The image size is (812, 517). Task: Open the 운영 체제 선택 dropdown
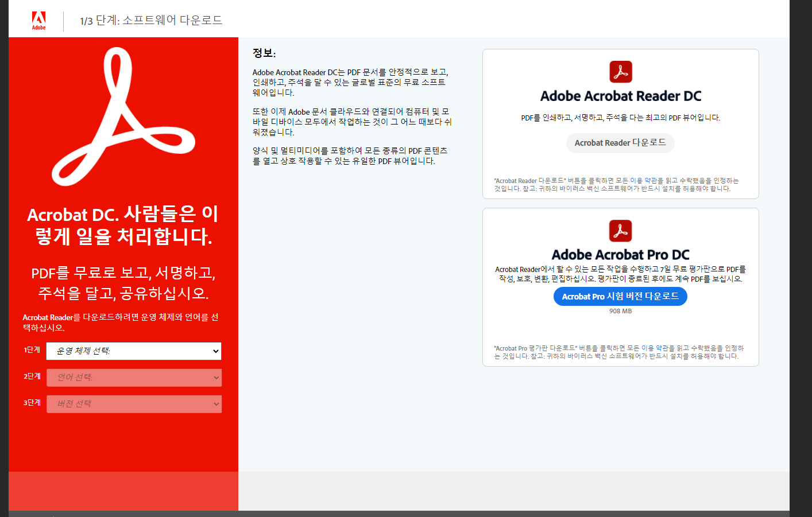coord(134,351)
